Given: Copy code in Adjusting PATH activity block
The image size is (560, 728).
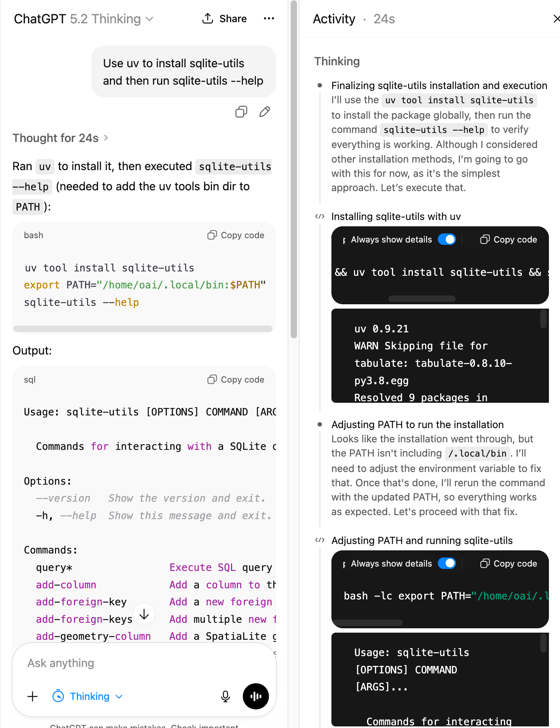Looking at the screenshot, I should coord(509,563).
